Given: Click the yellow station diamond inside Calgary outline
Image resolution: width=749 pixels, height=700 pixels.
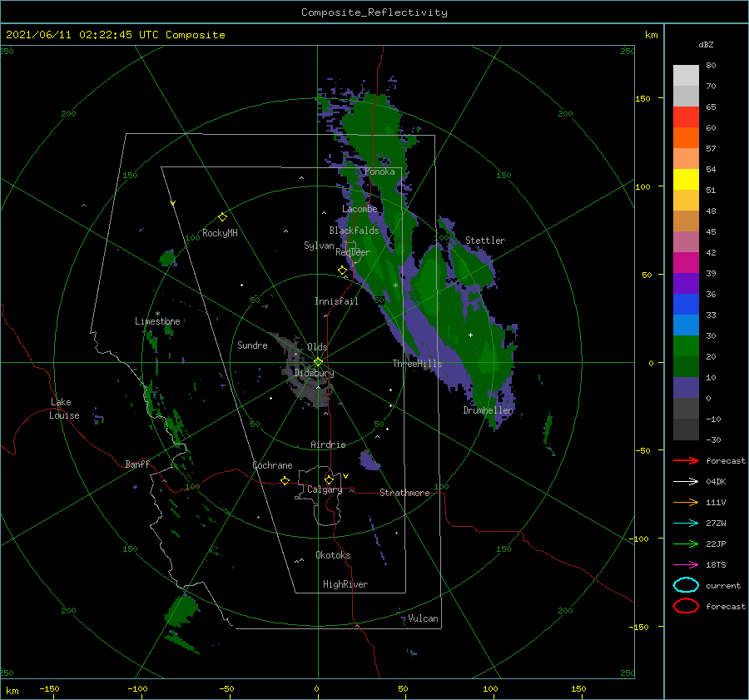Looking at the screenshot, I should click(x=329, y=479).
